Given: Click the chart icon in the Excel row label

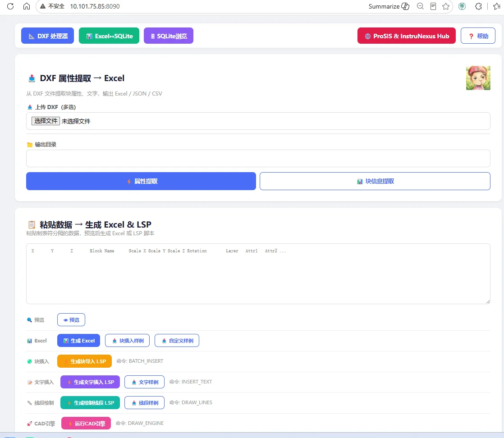Looking at the screenshot, I should coord(30,341).
